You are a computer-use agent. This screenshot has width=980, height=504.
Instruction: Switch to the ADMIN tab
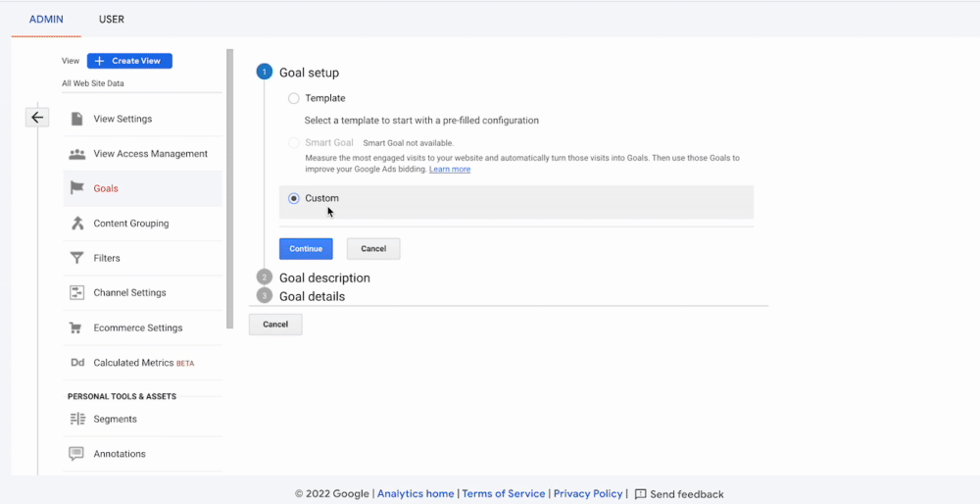pos(45,20)
